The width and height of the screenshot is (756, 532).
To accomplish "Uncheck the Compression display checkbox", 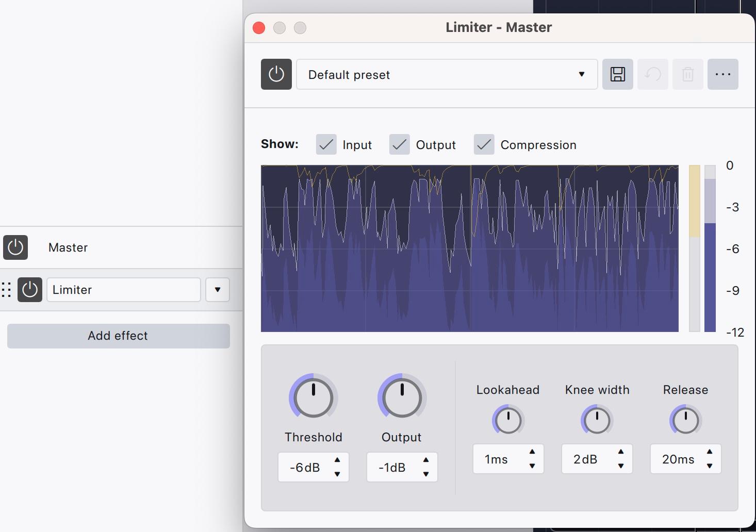I will (x=484, y=145).
